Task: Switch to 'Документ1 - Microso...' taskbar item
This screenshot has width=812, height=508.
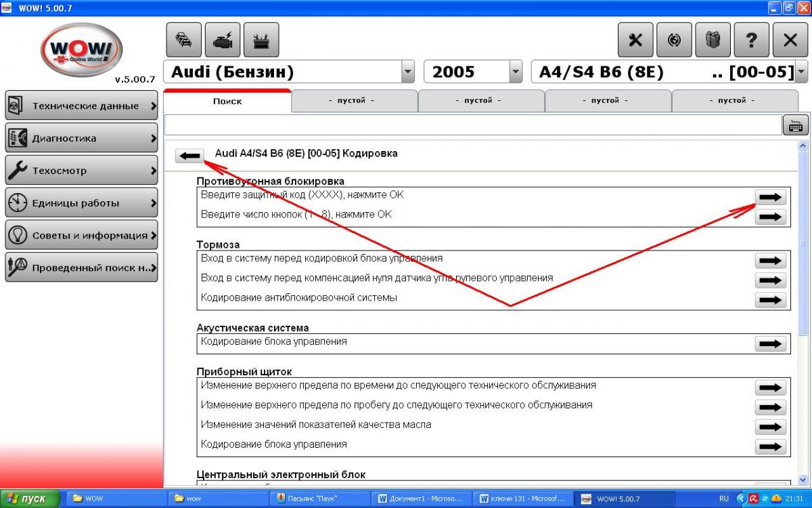Action: 422,499
